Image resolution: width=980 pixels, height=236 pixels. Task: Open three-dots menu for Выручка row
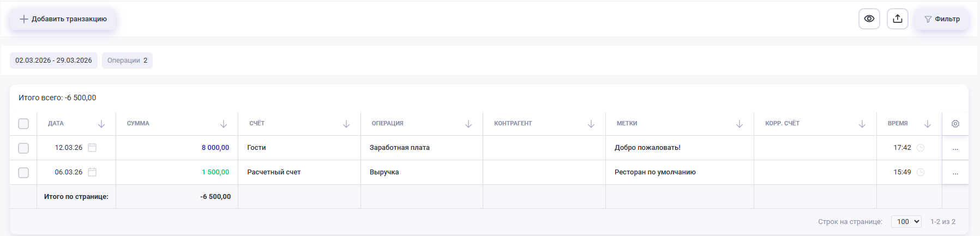tap(955, 173)
